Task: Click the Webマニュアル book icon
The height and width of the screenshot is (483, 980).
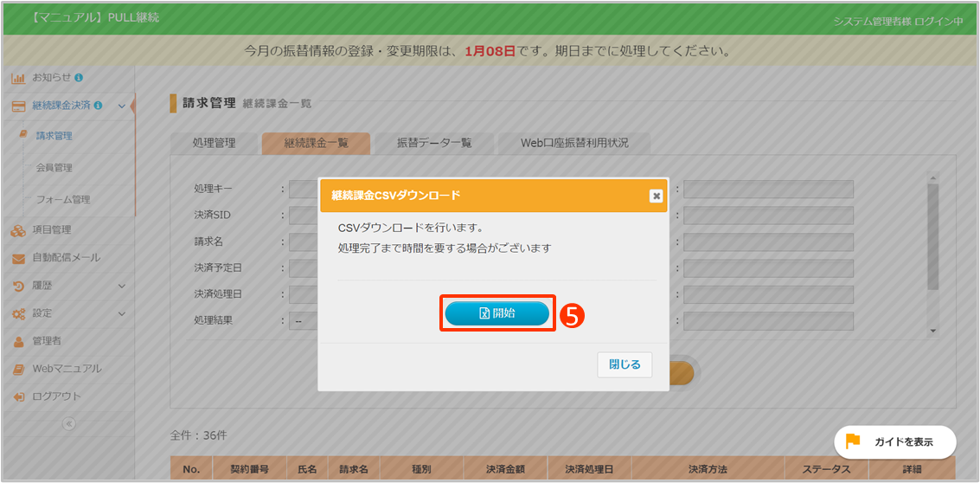Action: pos(17,369)
